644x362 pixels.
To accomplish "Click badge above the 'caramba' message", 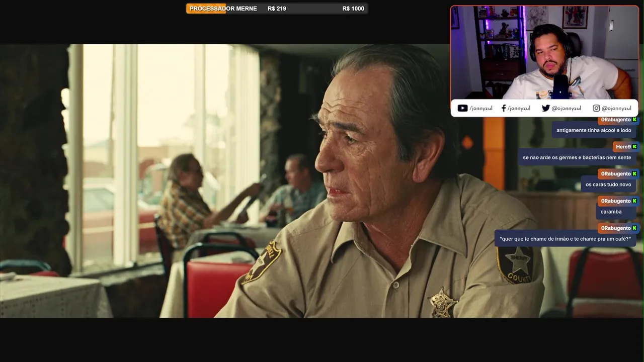I will 634,201.
